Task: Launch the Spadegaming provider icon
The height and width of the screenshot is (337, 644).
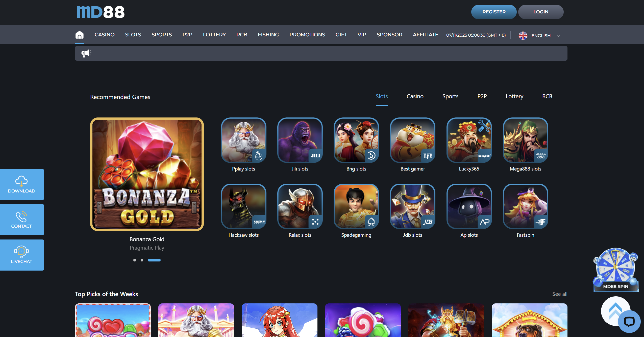Action: coord(356,206)
